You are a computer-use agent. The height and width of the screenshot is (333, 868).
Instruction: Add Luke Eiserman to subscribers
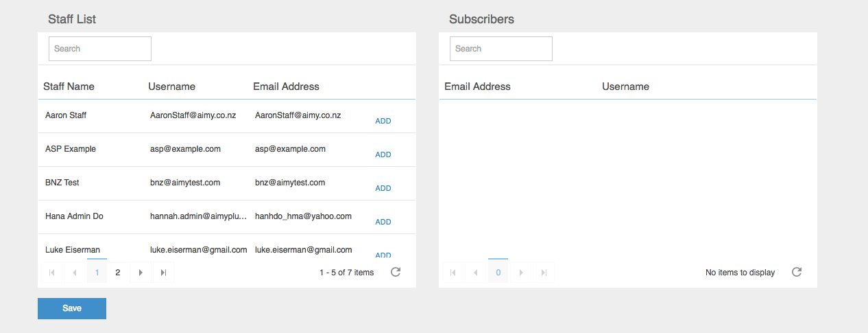click(383, 255)
